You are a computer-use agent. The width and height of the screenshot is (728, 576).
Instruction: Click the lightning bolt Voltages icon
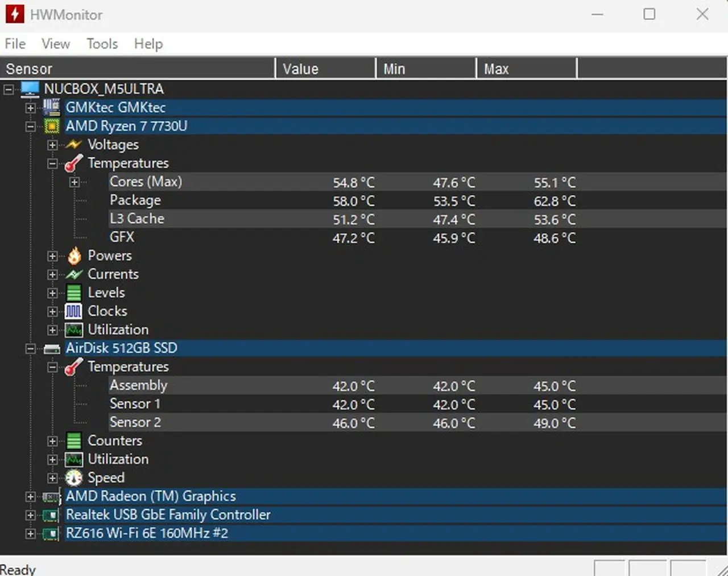tap(74, 145)
